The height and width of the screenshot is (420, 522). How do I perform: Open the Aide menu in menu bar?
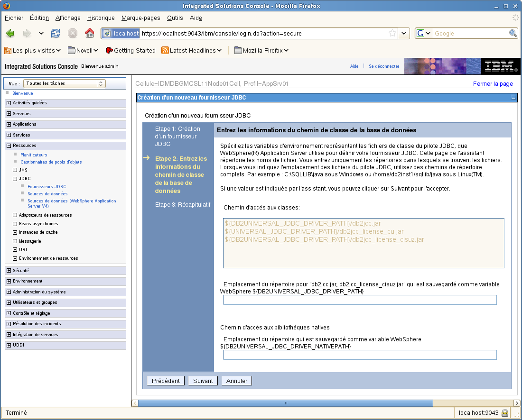196,18
